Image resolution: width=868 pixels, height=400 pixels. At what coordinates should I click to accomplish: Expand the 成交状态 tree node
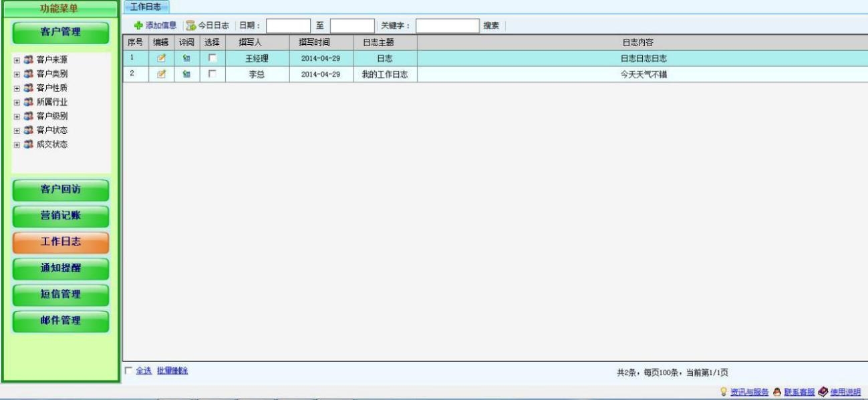17,144
